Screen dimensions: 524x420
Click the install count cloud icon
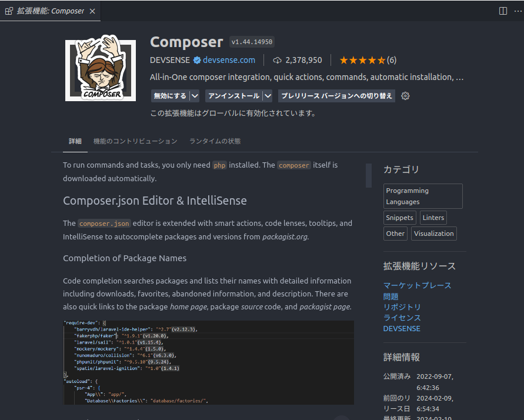tap(277, 60)
